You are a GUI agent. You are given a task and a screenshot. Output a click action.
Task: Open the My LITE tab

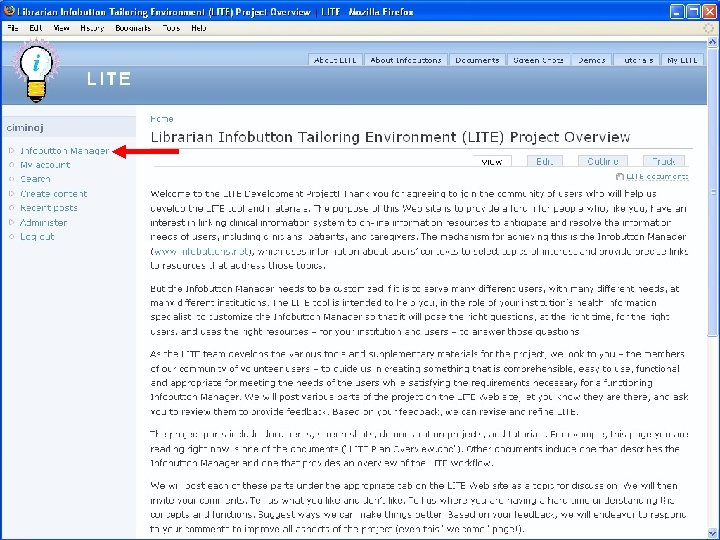(682, 60)
